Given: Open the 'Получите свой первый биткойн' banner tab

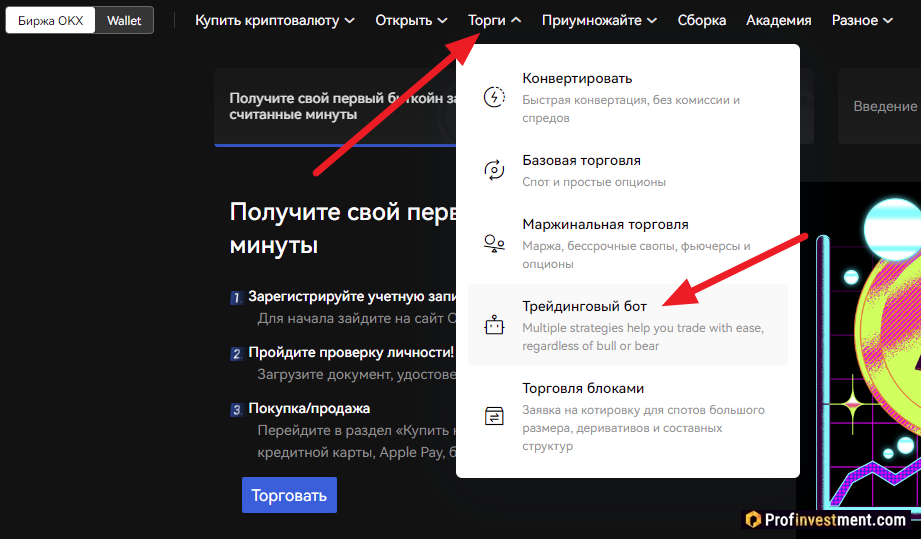Looking at the screenshot, I should [x=335, y=106].
